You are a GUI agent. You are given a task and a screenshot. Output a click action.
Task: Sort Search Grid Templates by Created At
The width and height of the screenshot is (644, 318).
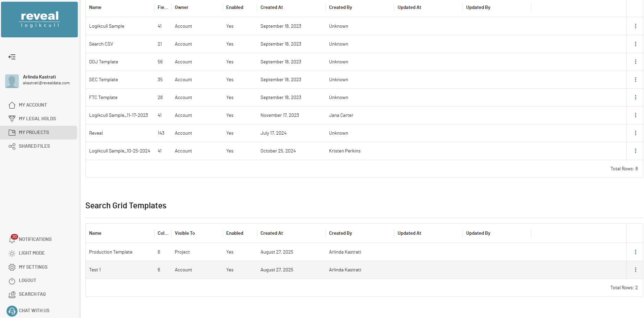272,233
